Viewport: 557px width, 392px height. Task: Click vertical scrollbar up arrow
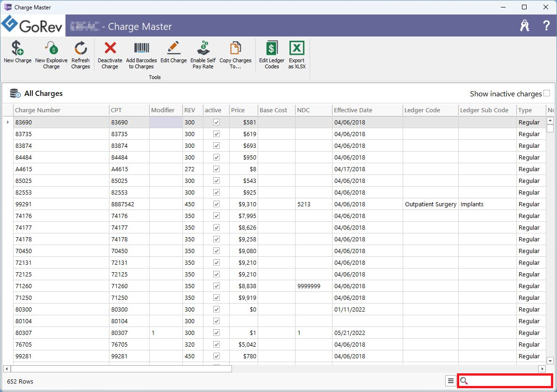point(550,121)
